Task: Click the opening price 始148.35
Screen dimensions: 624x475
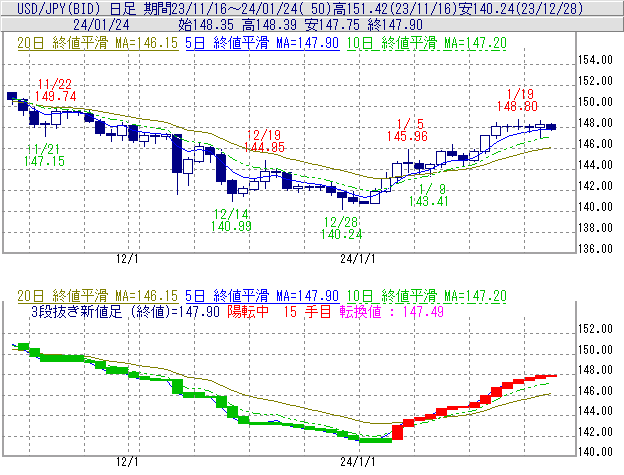Action: [x=206, y=25]
